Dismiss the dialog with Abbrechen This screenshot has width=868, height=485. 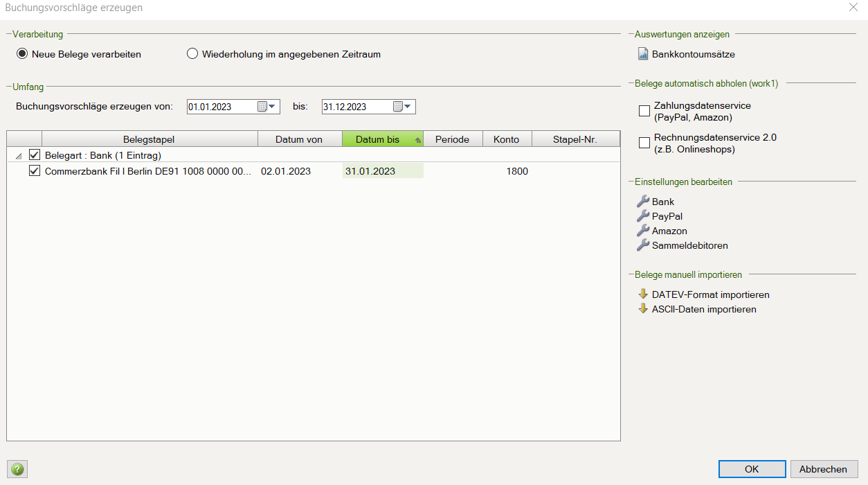(x=824, y=468)
